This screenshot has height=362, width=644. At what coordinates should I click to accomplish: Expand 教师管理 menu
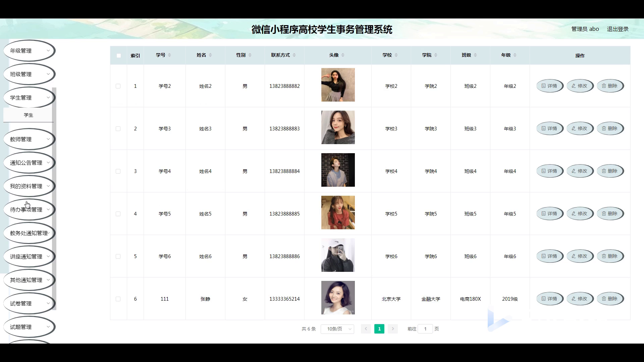[x=29, y=139]
